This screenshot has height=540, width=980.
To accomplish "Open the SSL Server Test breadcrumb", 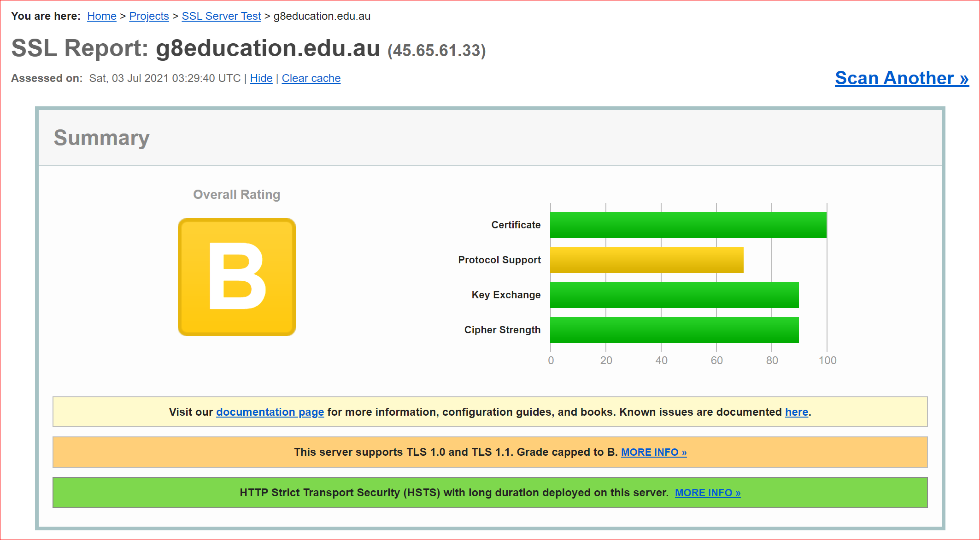I will click(221, 16).
